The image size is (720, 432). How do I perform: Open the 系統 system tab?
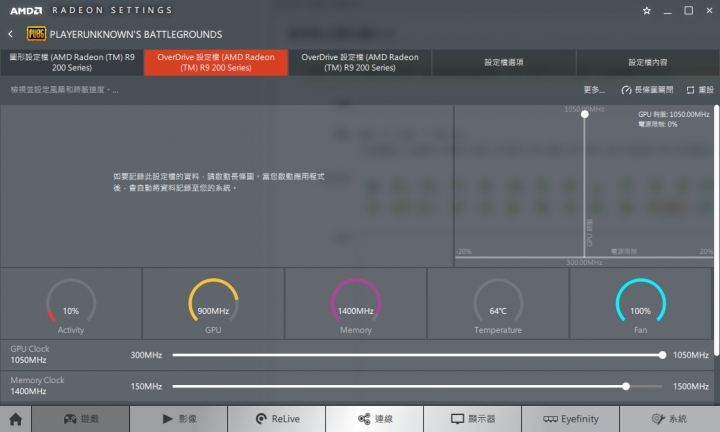coord(669,419)
